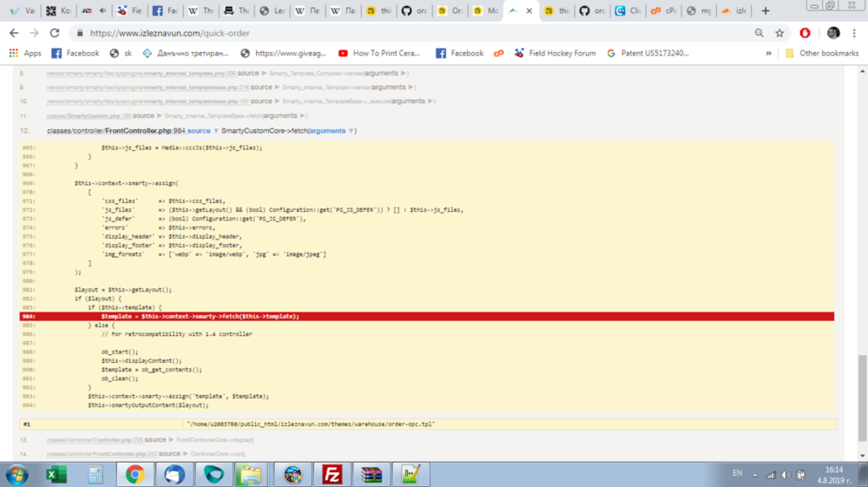Show more bookmarks with the chevron button
868x487 pixels.
click(769, 53)
